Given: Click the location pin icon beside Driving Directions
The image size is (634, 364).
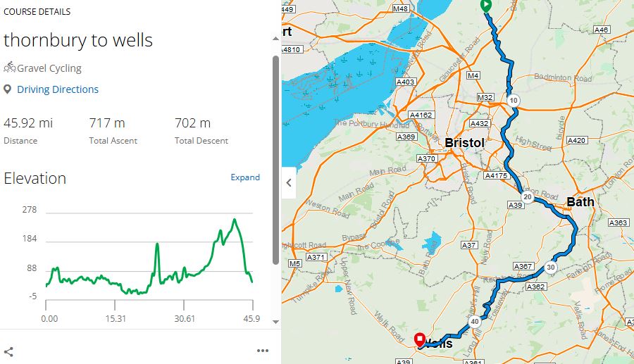Looking at the screenshot, I should [8, 89].
